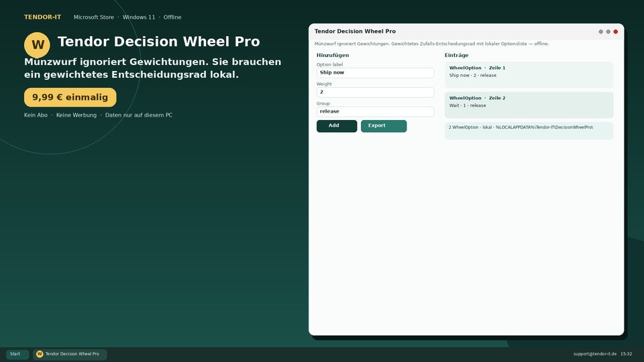Image resolution: width=644 pixels, height=362 pixels.
Task: Add the new wheel option
Action: 337,126
